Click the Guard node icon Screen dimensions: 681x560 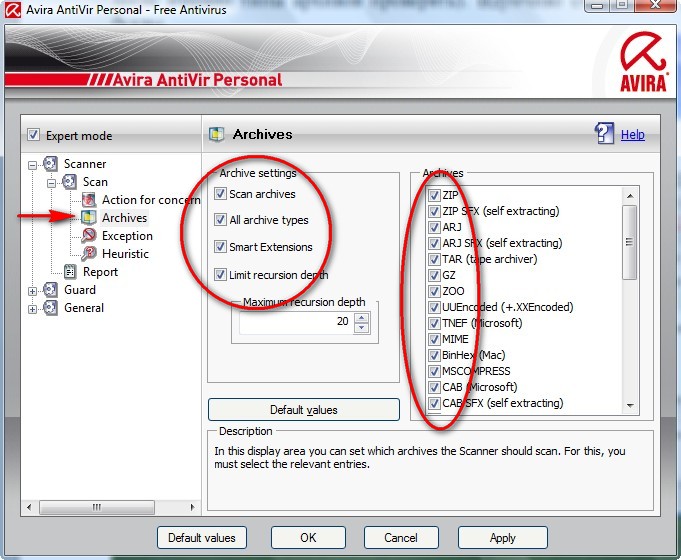coord(50,290)
